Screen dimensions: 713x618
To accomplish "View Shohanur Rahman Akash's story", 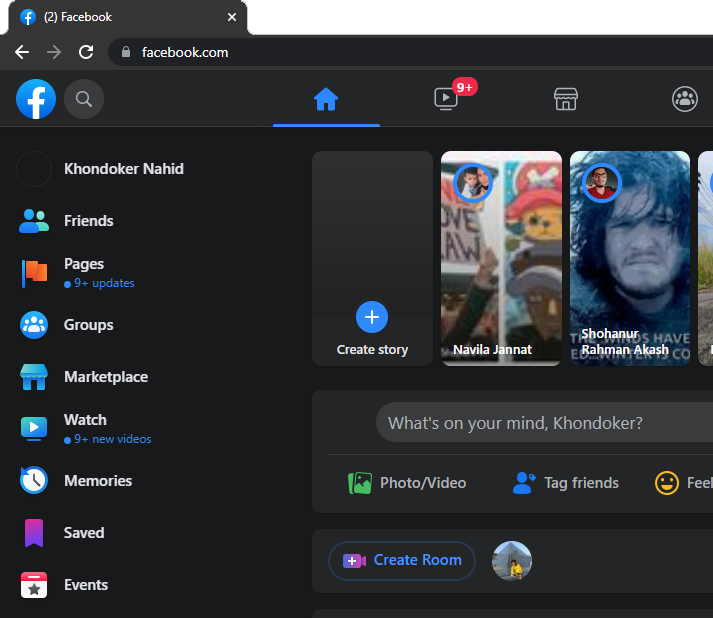I will click(630, 258).
